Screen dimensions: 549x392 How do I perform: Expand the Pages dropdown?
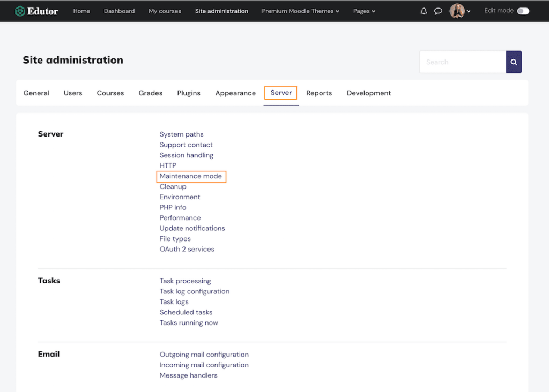[x=364, y=11]
